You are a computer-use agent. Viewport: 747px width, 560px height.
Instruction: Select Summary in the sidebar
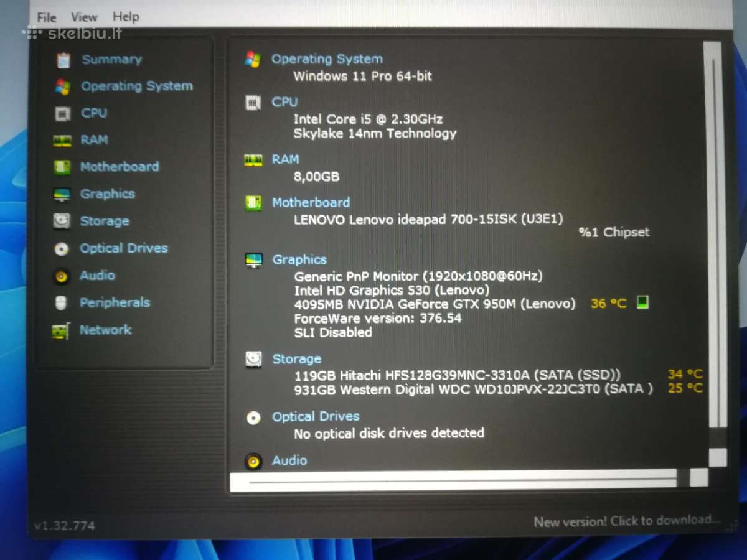coord(112,60)
